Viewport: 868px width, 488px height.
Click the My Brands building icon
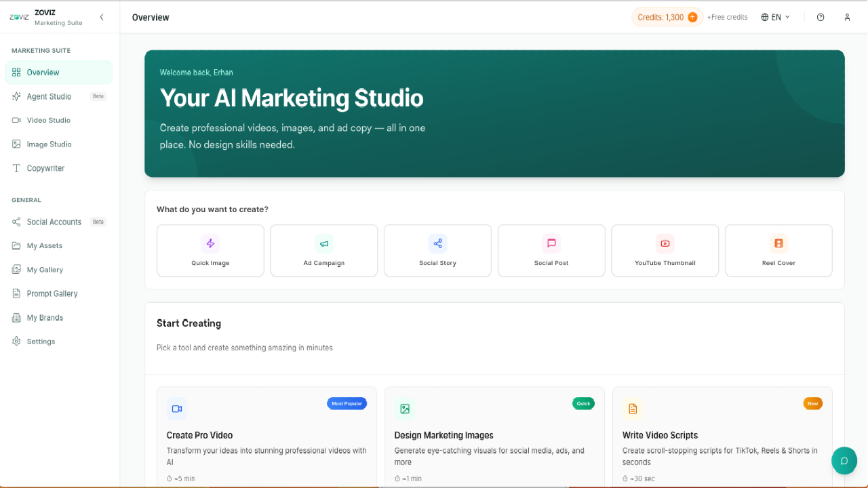click(16, 317)
